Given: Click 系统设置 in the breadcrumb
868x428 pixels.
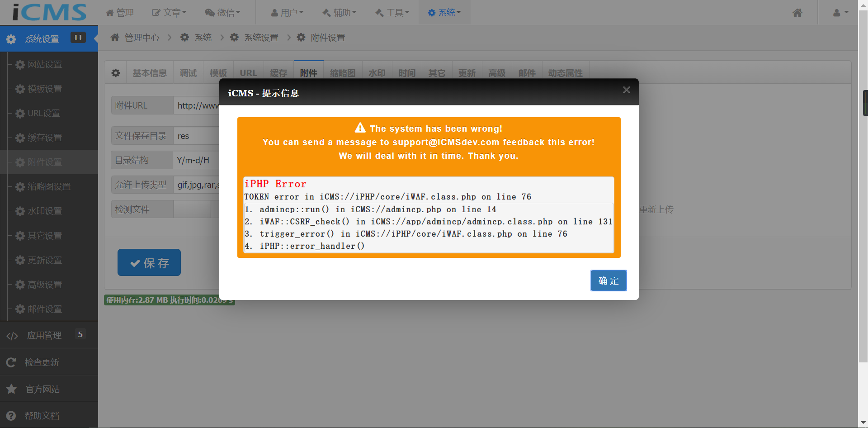Looking at the screenshot, I should pos(261,38).
